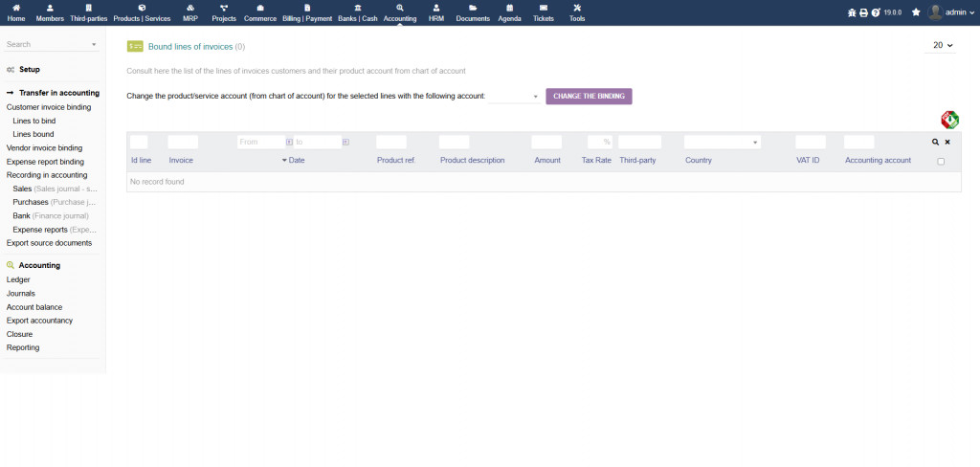
Task: Open the bookmarks star icon
Action: click(x=916, y=11)
